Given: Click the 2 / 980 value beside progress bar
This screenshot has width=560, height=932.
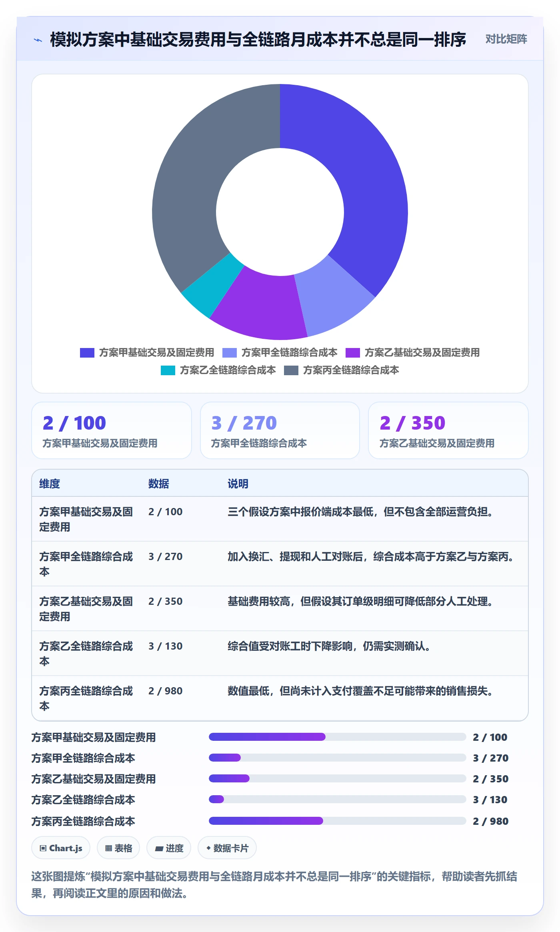Looking at the screenshot, I should [490, 821].
